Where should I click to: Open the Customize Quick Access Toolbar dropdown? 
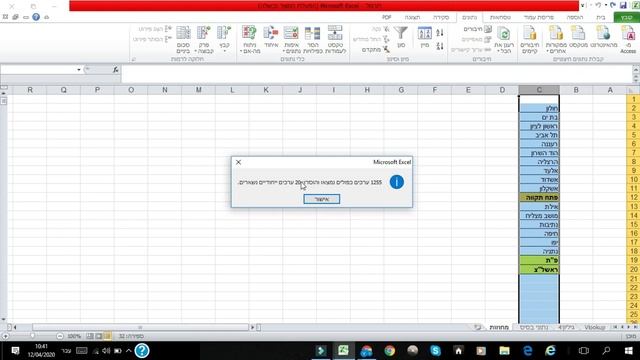[582, 5]
